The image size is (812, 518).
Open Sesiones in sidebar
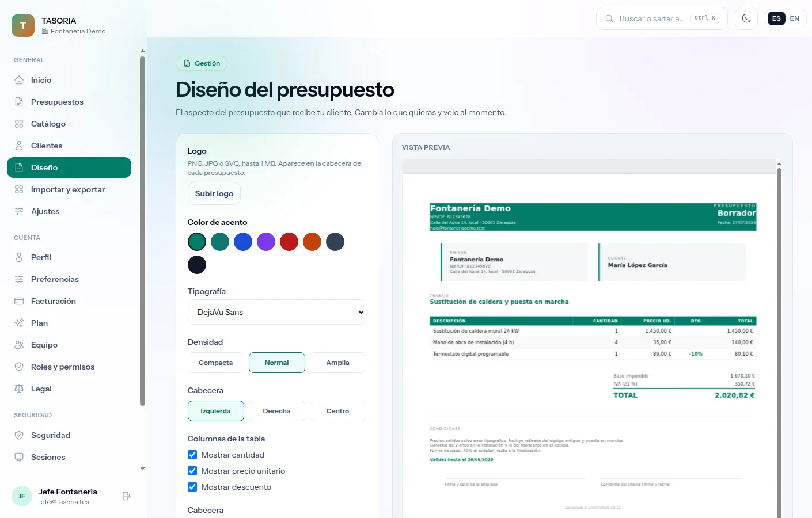point(69,457)
